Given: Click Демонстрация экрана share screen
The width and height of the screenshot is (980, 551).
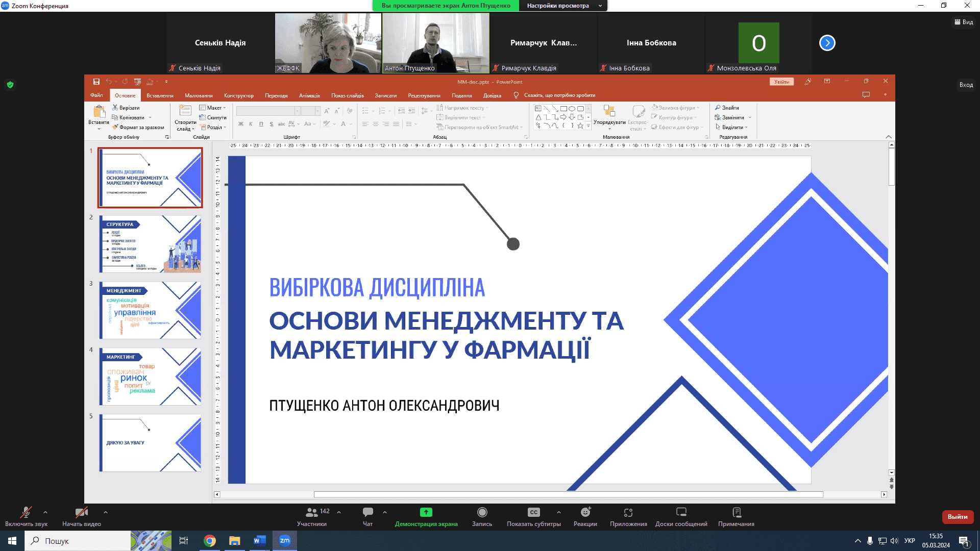Looking at the screenshot, I should (x=426, y=516).
